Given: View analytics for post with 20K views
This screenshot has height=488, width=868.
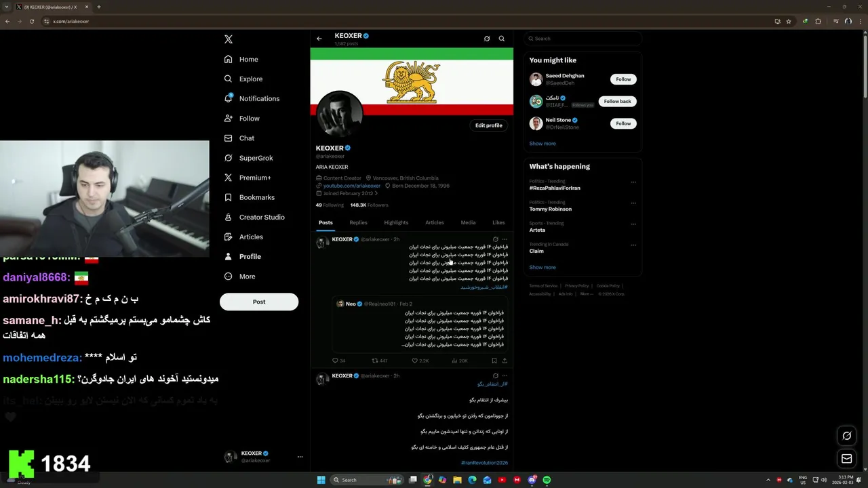Looking at the screenshot, I should pos(460,361).
